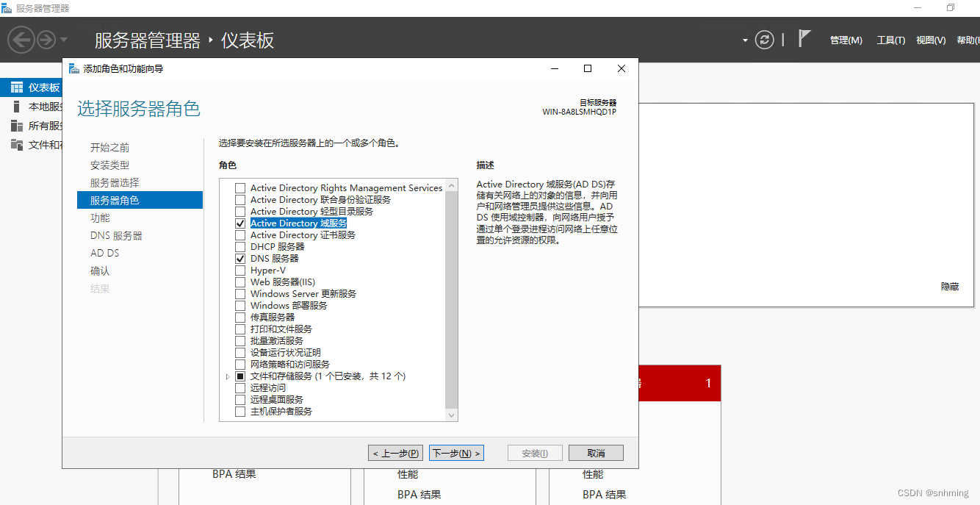This screenshot has height=505, width=980.
Task: Click the 仪表板 dashboard icon in sidebar
Action: tap(17, 87)
